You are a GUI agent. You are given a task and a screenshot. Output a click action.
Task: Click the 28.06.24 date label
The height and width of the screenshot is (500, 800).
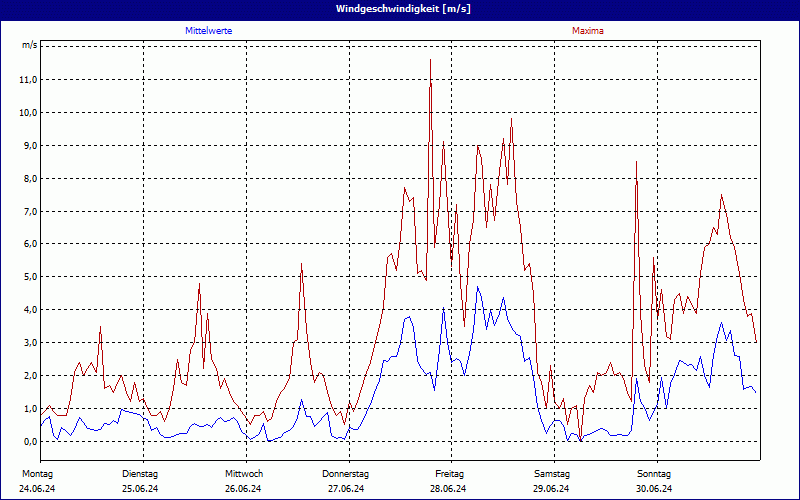point(449,489)
